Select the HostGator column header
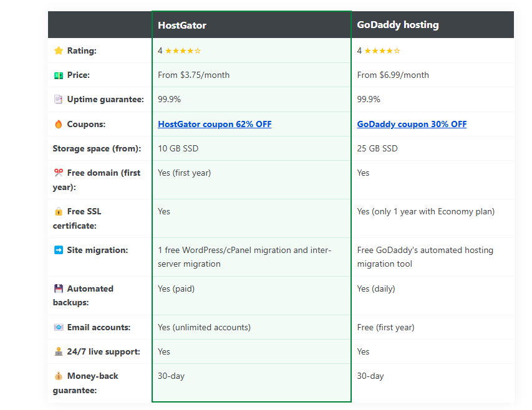Viewport: 532px width, 410px height. tap(182, 26)
